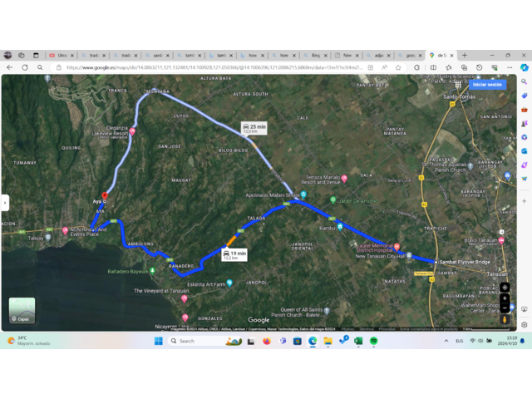Select the 25 min alternate route label
Image resolution: width=532 pixels, height=399 pixels.
(x=254, y=128)
